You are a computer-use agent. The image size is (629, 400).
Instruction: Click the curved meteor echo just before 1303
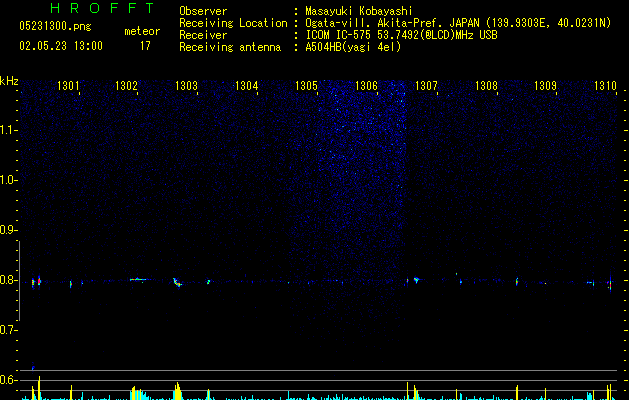tap(177, 282)
